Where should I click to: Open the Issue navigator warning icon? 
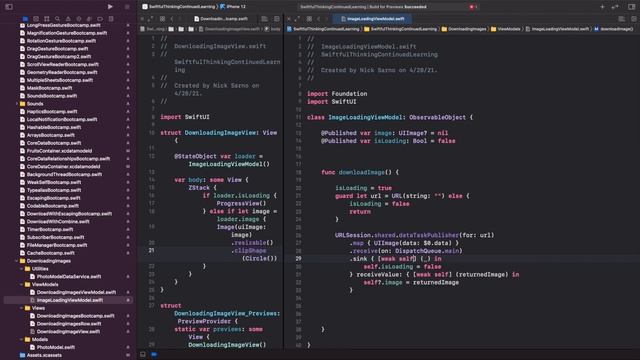click(68, 19)
